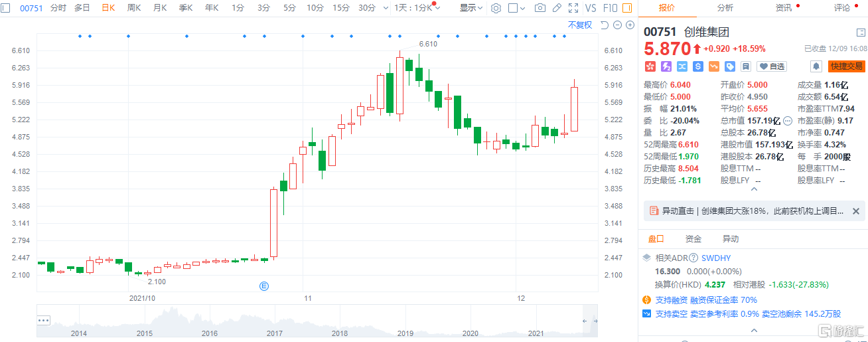This screenshot has height=342, width=868.
Task: Open F10 company profile
Action: tap(609, 8)
